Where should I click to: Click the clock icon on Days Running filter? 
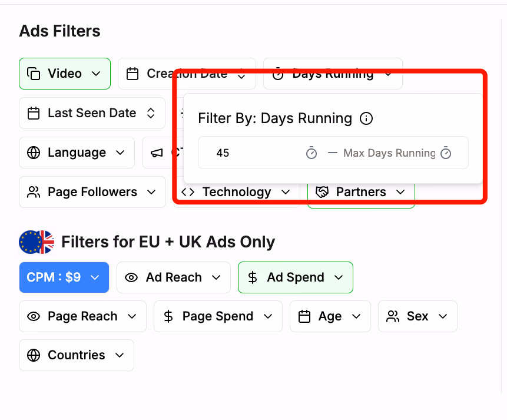pos(277,74)
